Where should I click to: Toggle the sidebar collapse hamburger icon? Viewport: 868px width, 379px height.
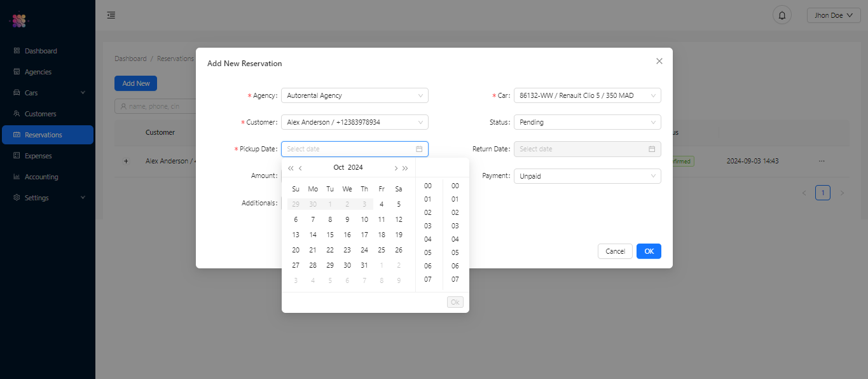pos(111,15)
